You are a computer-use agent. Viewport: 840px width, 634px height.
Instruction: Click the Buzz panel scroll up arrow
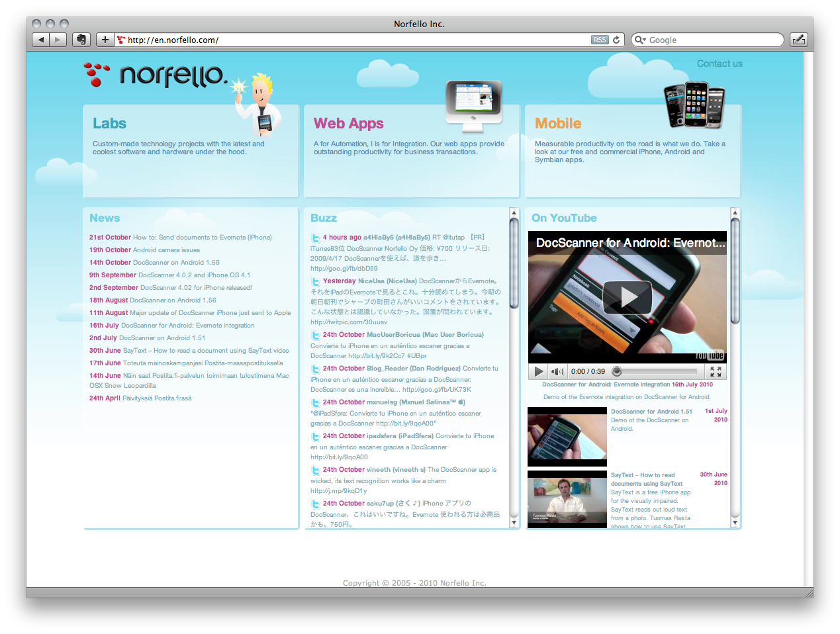[514, 212]
